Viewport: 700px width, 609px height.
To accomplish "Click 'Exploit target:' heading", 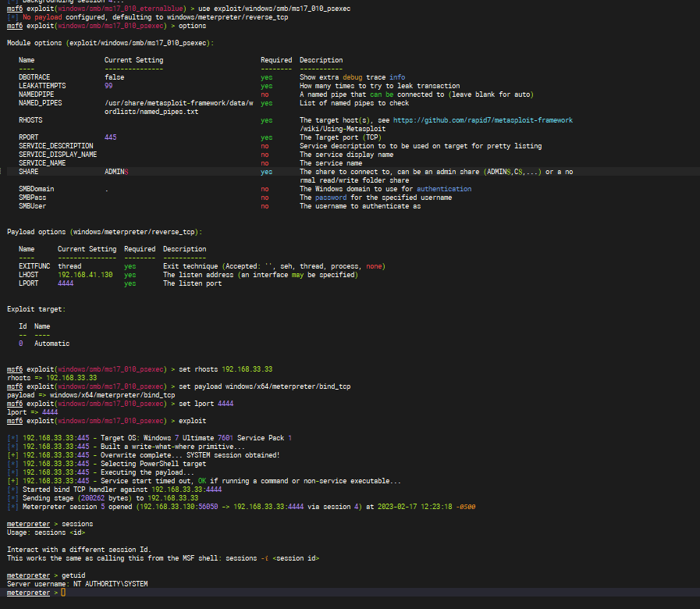I will [x=36, y=309].
